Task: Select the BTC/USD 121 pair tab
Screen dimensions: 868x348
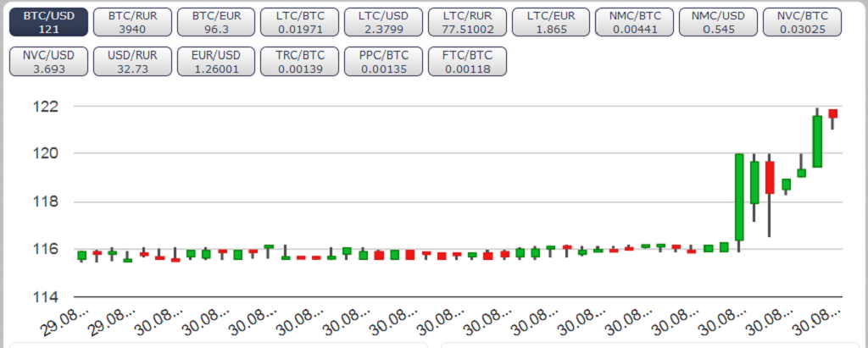Action: (x=48, y=22)
